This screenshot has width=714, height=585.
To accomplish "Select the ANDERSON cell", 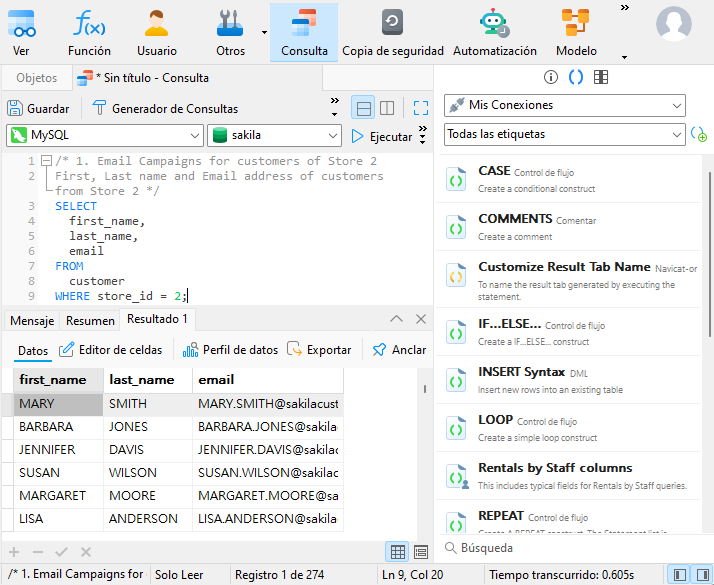I will coord(148,519).
